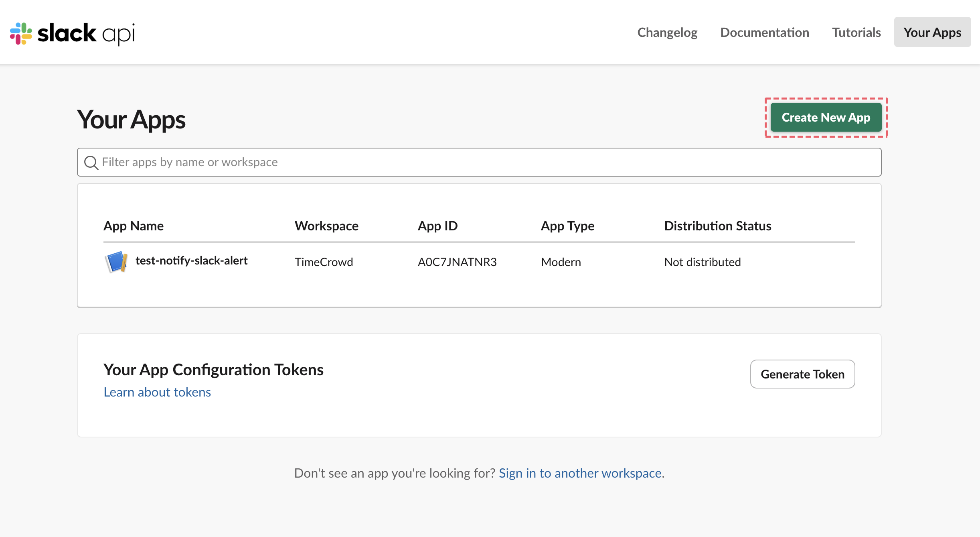Click the TimeCrowd workspace cell
This screenshot has height=537, width=980.
click(x=324, y=262)
